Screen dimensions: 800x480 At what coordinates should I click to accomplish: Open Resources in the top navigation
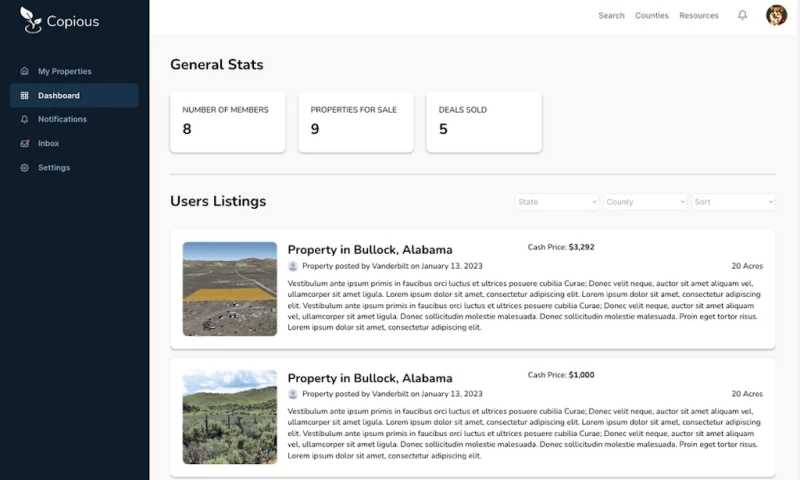point(699,16)
